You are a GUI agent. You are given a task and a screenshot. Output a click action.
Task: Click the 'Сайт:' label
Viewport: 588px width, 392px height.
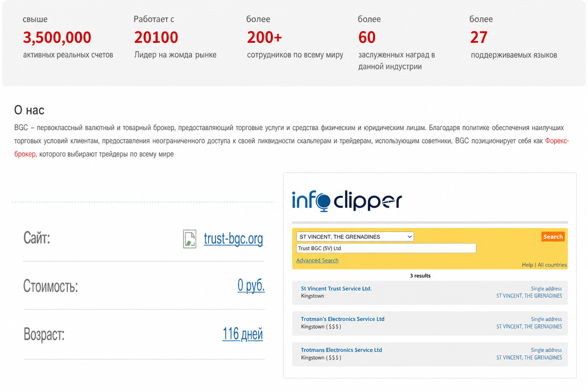37,238
